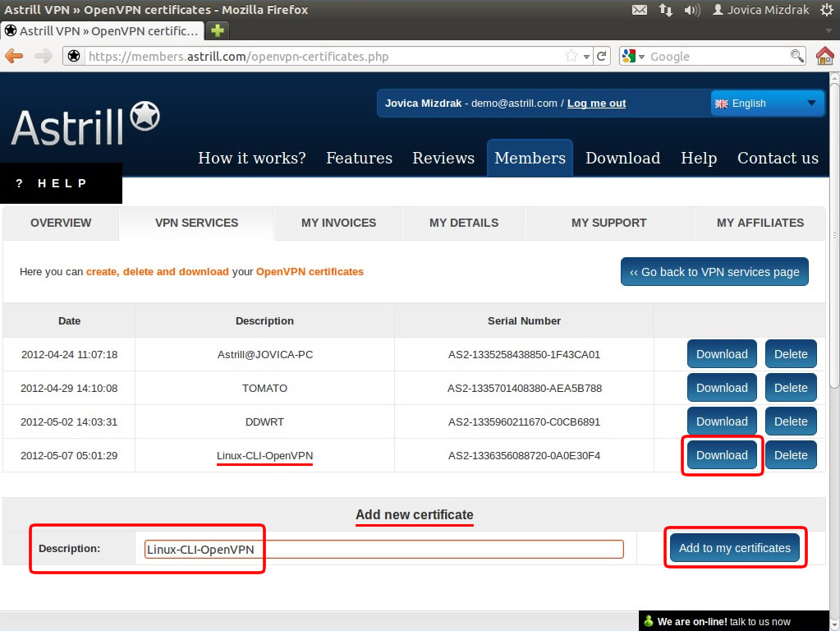
Task: Expand the location bar history dropdown arrow
Action: tap(585, 56)
